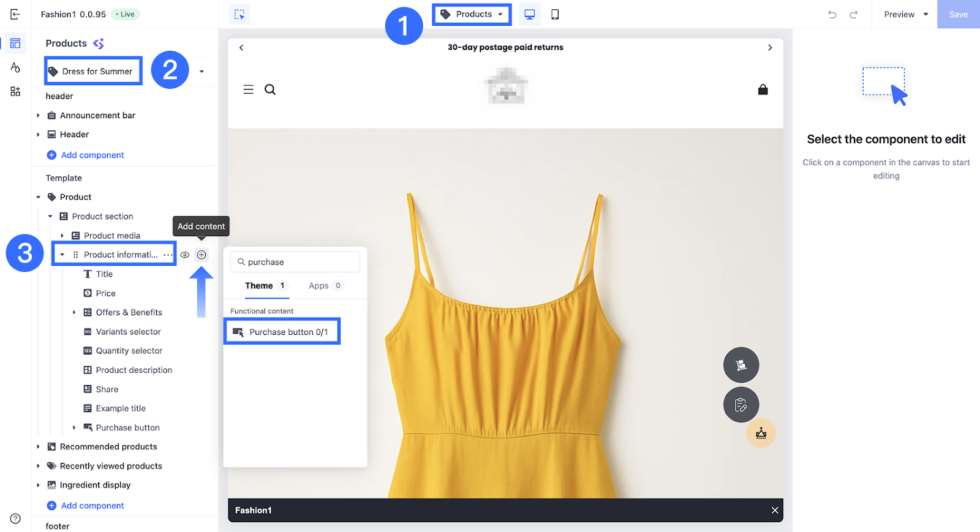
Task: Switch to mobile device preview
Action: coord(555,15)
